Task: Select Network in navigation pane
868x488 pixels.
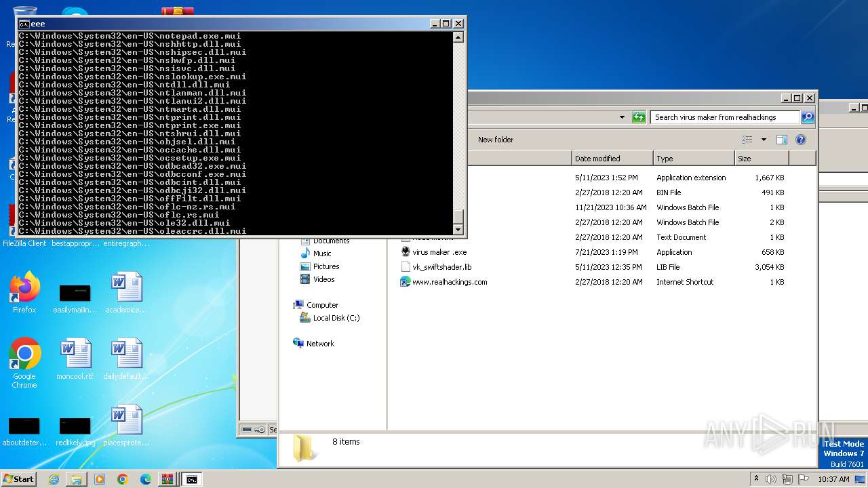Action: coord(320,344)
